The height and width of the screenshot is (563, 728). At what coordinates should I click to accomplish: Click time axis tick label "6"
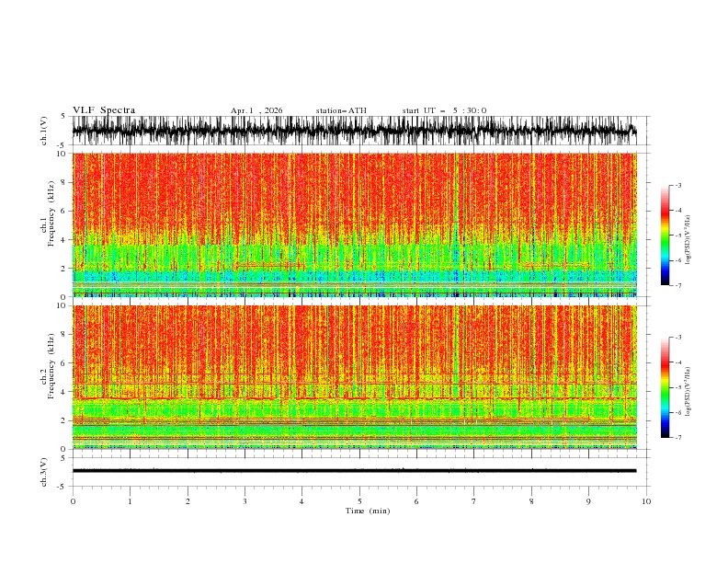(x=416, y=501)
